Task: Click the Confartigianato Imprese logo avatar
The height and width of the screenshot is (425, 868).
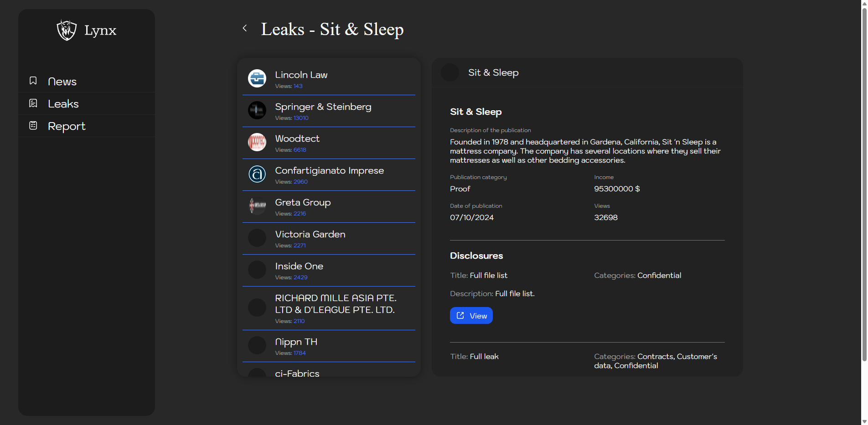Action: (257, 174)
